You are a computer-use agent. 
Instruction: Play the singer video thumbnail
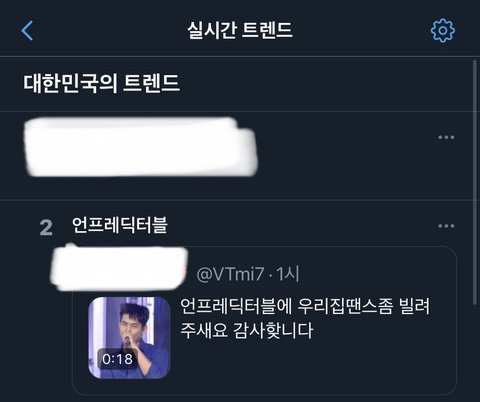pyautogui.click(x=129, y=338)
